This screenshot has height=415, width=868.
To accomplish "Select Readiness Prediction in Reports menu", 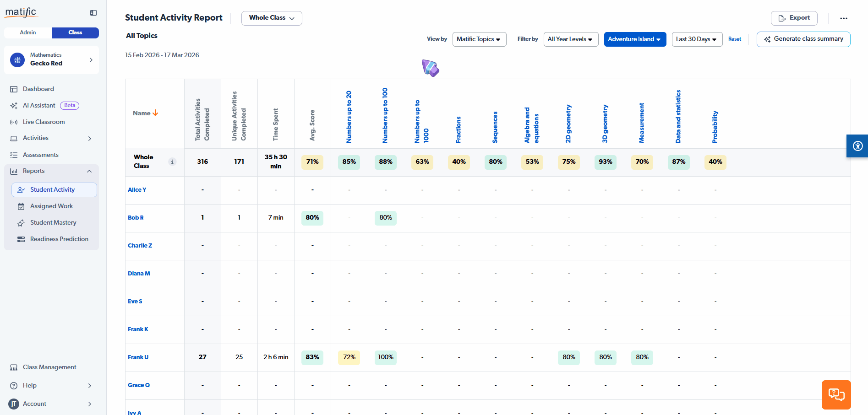I will point(59,239).
